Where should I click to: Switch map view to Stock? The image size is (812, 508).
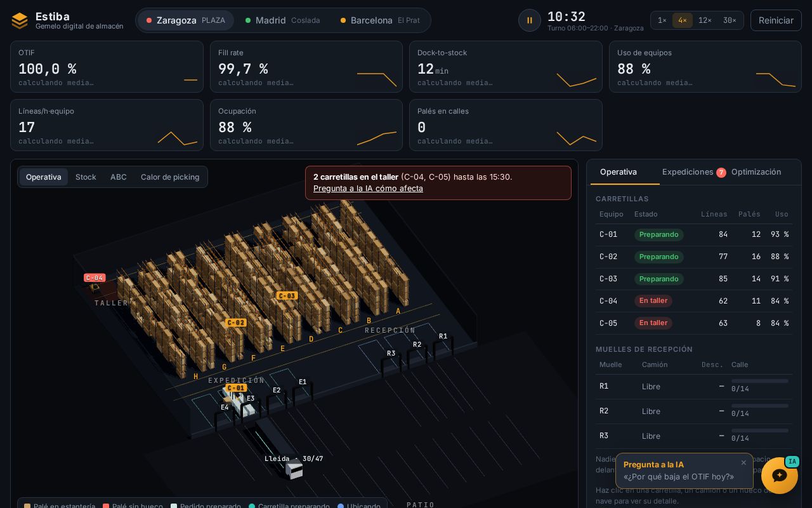[86, 177]
